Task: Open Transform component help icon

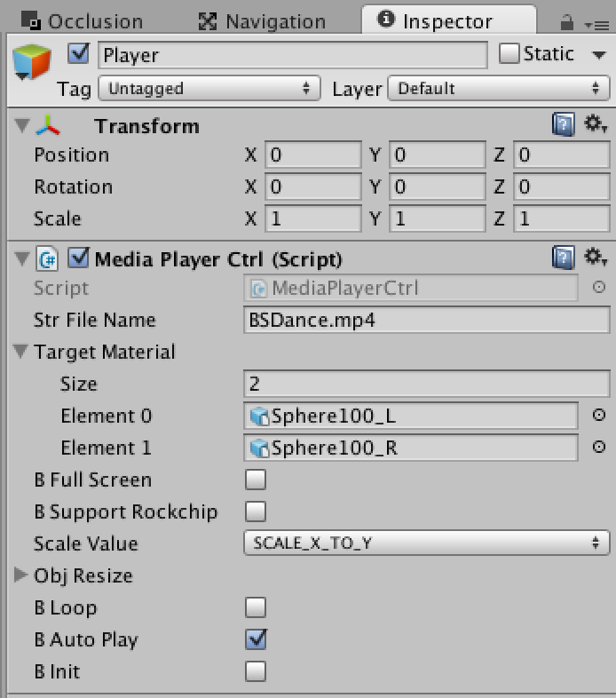Action: point(563,124)
